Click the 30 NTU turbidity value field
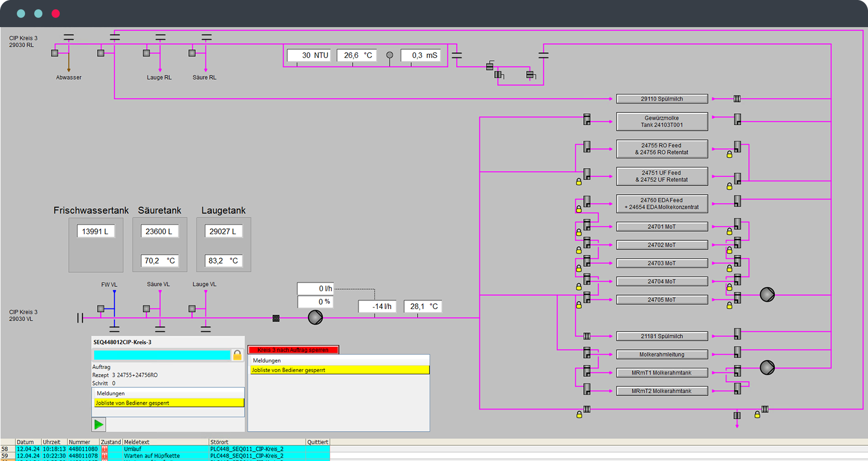Viewport: 868px width, 461px height. coord(309,55)
